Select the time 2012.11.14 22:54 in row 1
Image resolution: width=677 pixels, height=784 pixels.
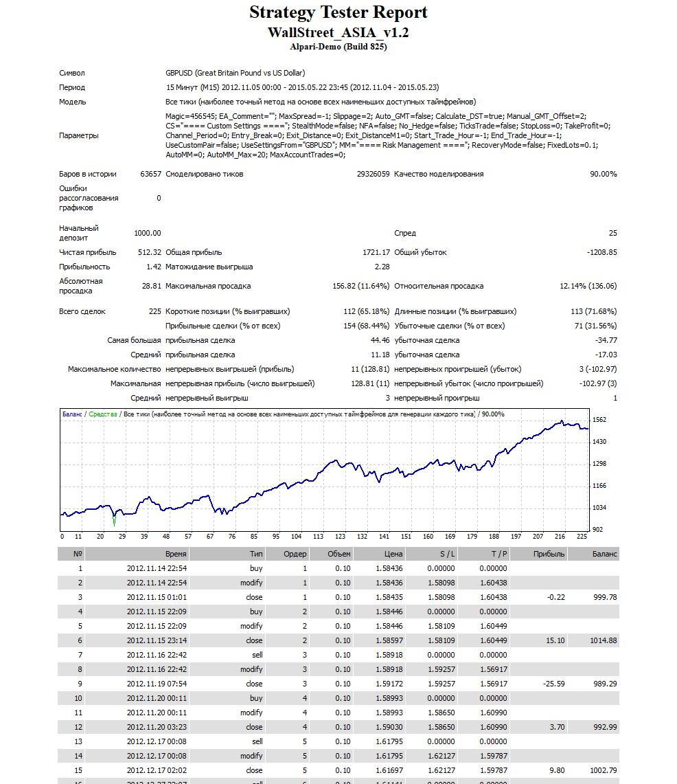click(x=157, y=568)
